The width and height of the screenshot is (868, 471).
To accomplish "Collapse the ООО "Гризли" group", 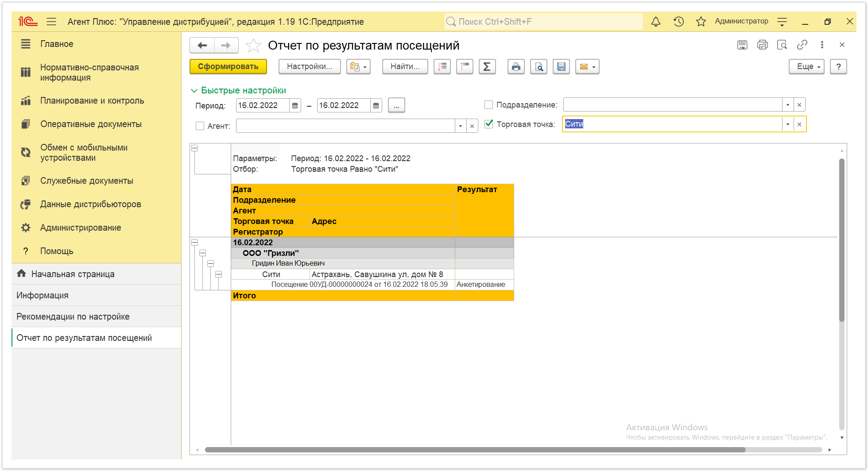I will [x=202, y=253].
